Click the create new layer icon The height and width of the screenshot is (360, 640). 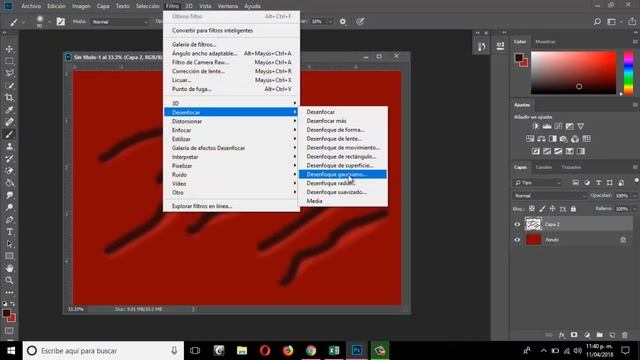click(x=612, y=335)
